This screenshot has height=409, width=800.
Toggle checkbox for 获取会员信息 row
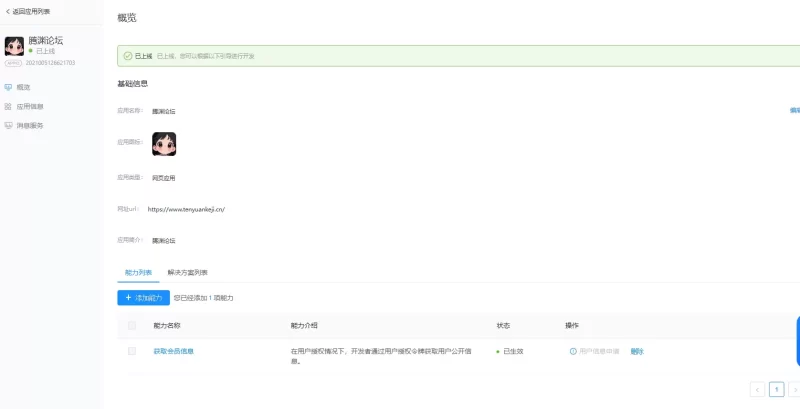pyautogui.click(x=132, y=351)
